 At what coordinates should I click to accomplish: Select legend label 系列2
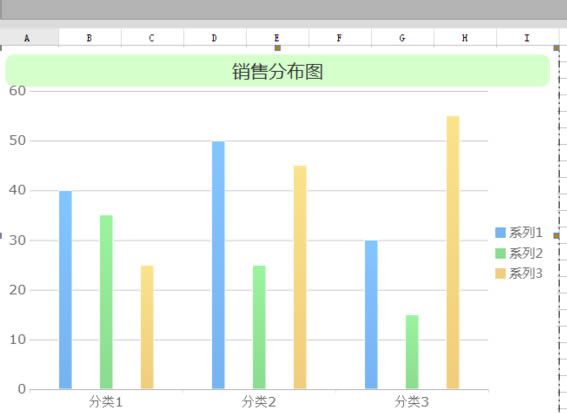526,253
